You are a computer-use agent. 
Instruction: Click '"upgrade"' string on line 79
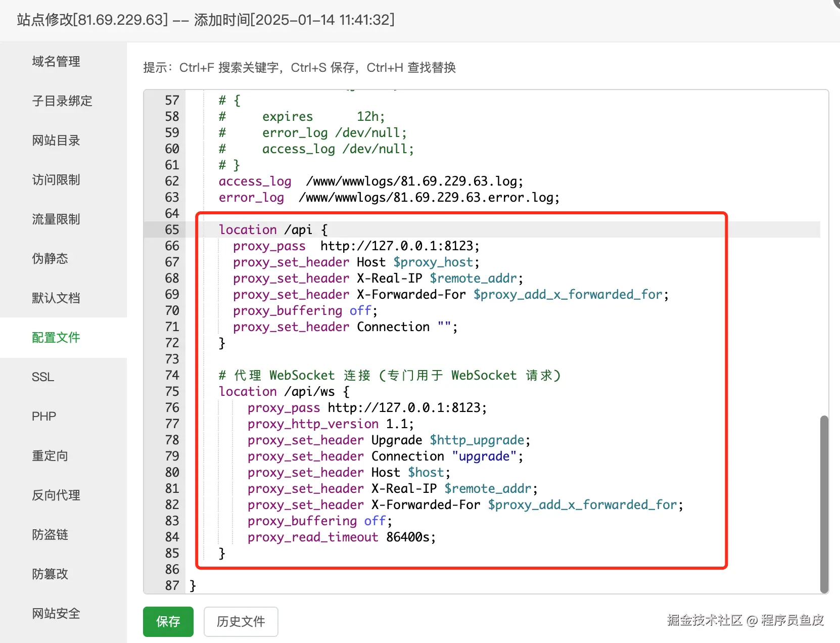pyautogui.click(x=484, y=456)
